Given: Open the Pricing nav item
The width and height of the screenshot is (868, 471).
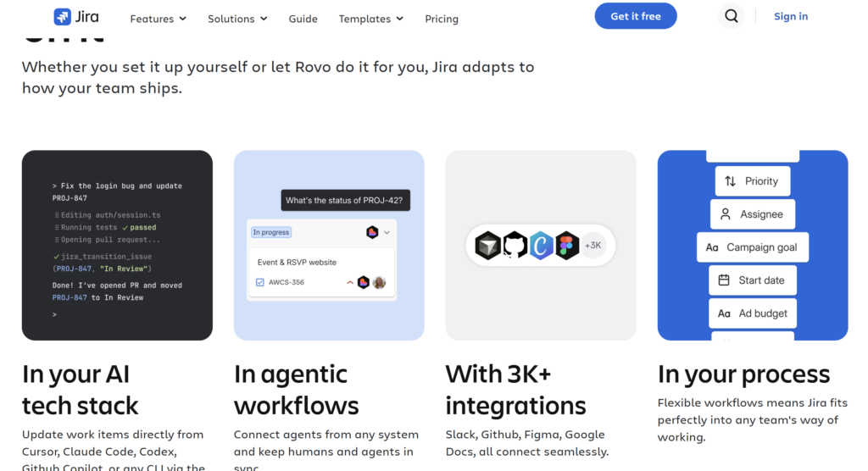Looking at the screenshot, I should coord(442,19).
